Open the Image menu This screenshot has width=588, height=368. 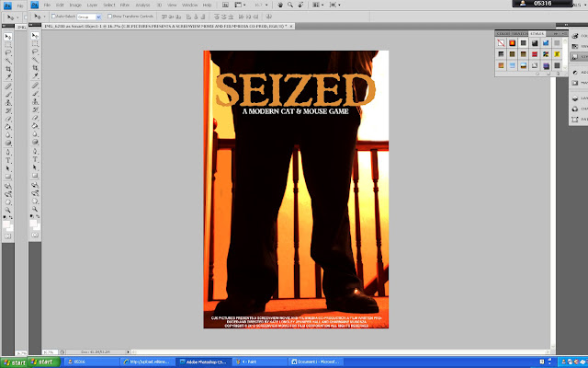tap(75, 5)
